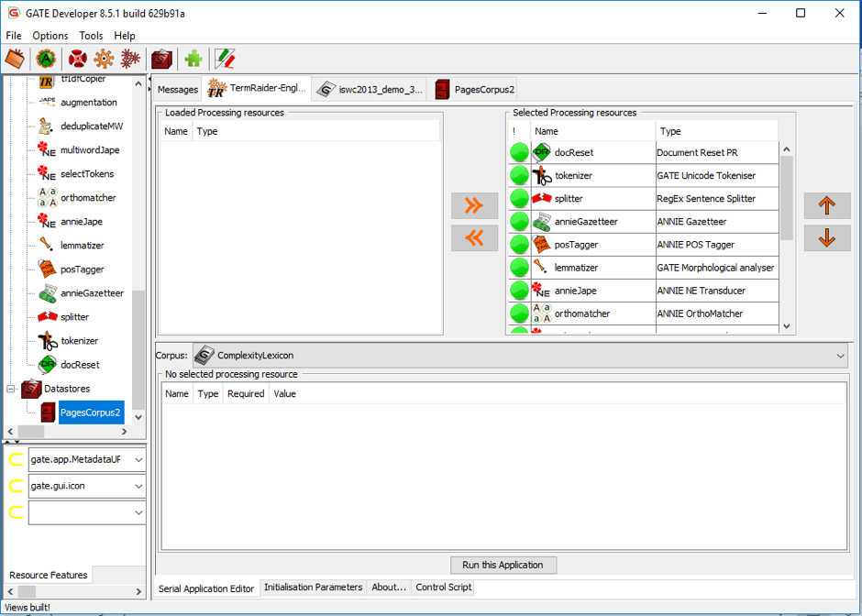Open the empty resource feature dropdown
Viewport: 862px width, 616px height.
(138, 512)
